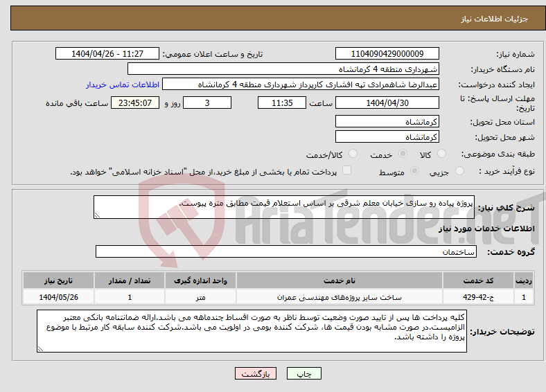The width and height of the screenshot is (546, 392).
Task: Click the بازگشت back button
Action: pyautogui.click(x=256, y=373)
